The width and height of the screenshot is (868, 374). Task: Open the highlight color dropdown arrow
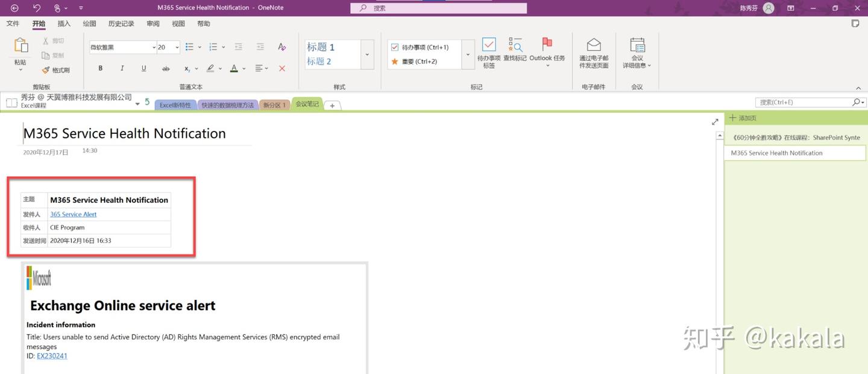click(x=220, y=69)
